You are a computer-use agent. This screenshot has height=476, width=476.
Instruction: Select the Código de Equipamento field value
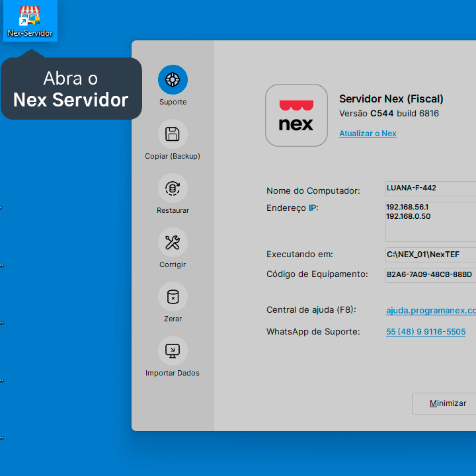tap(430, 275)
